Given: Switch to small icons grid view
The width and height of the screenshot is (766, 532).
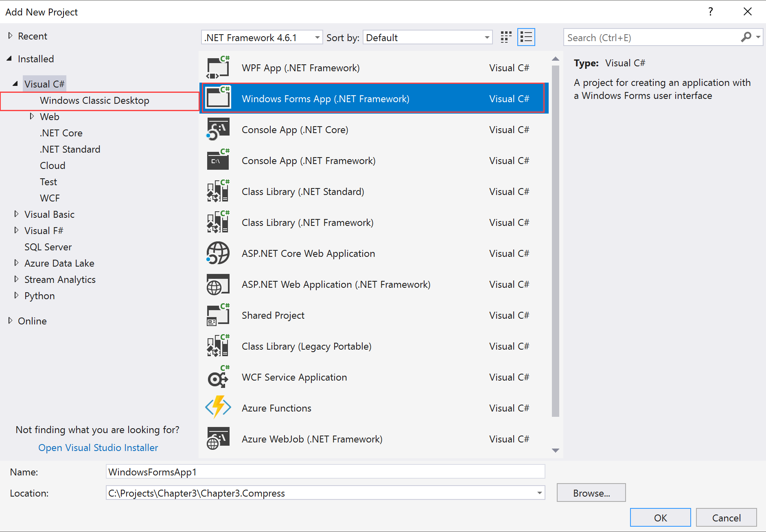Looking at the screenshot, I should coord(506,37).
